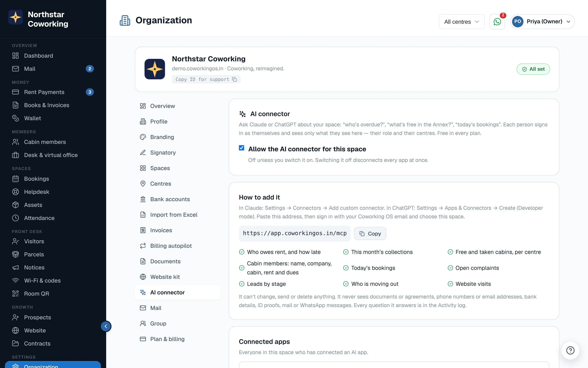Click the Room QR code icon

coord(16,294)
